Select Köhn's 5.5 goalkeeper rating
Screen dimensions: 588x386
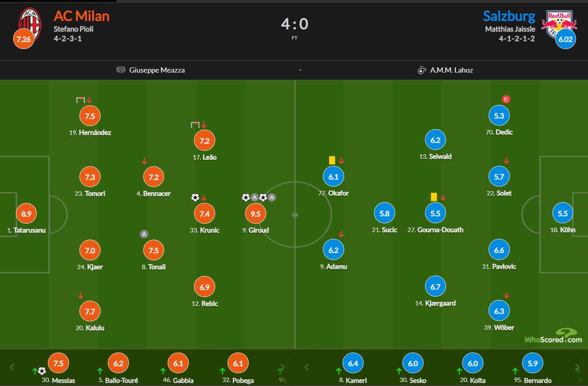[562, 213]
